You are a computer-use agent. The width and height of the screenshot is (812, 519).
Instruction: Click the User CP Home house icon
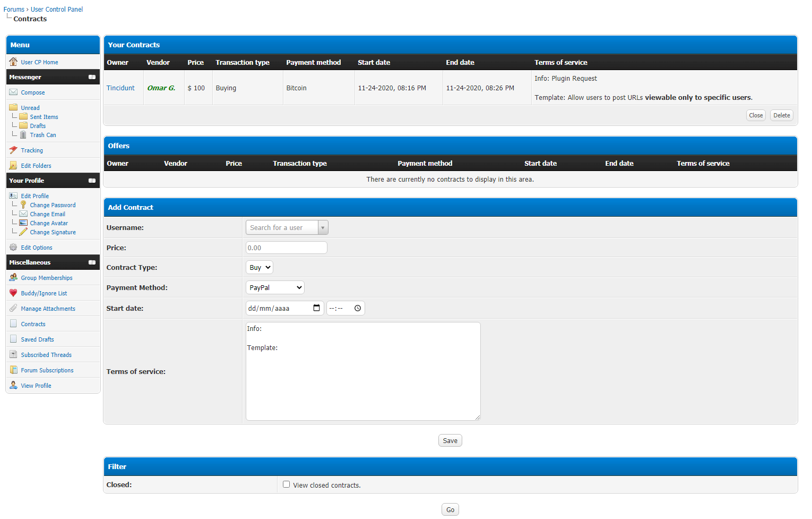pos(13,62)
